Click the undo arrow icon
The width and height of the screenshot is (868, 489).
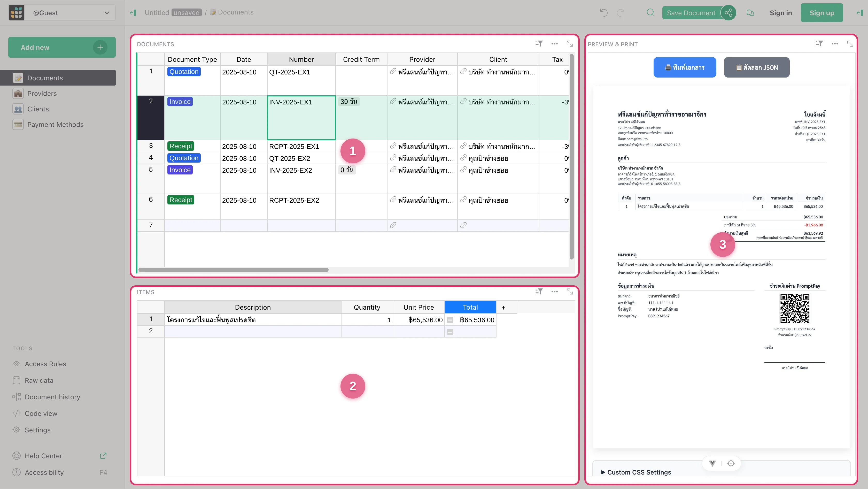[603, 13]
